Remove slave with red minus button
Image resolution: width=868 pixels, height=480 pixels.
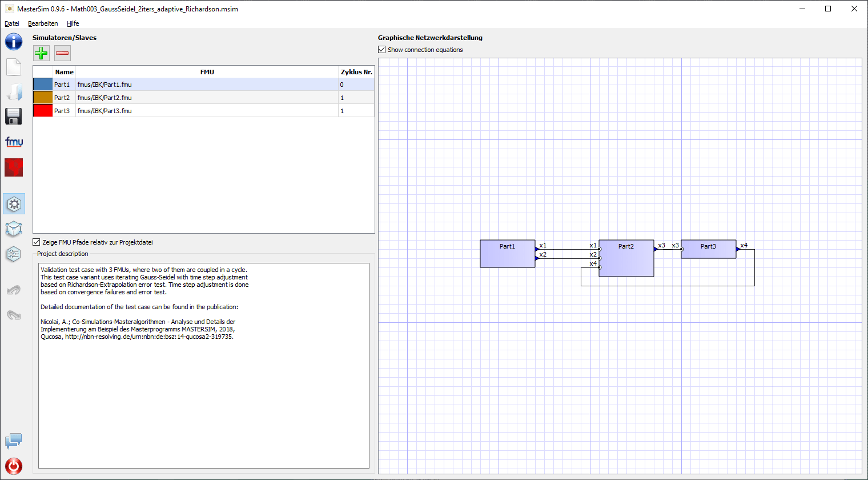62,53
